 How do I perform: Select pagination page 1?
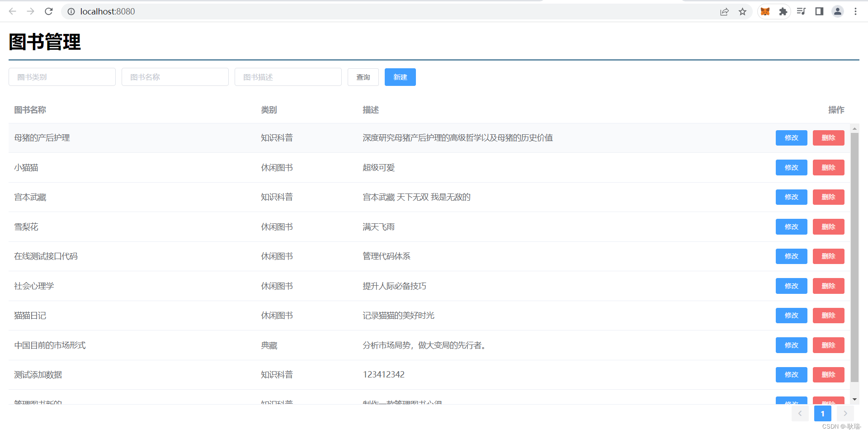coord(822,413)
